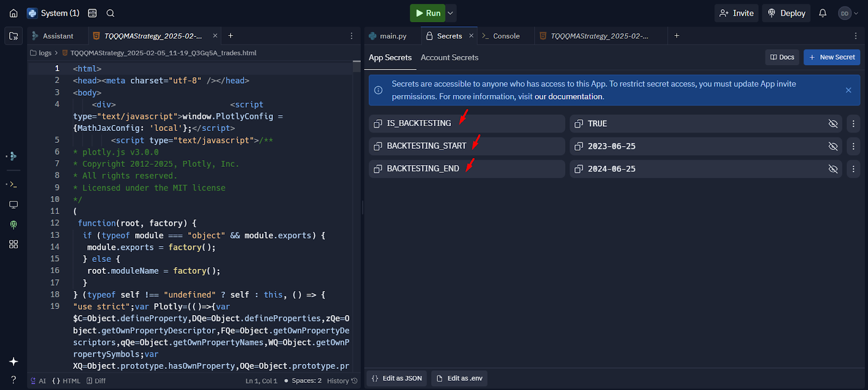Click Edit as .env button

(459, 379)
